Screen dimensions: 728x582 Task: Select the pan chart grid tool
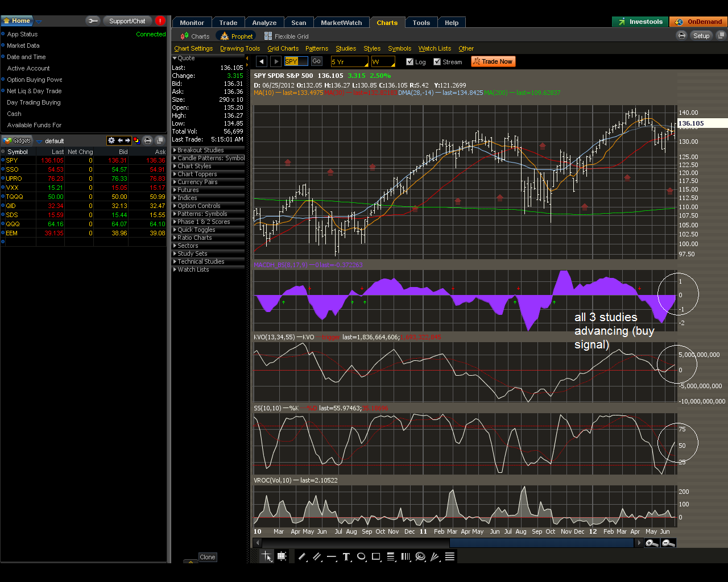[x=282, y=556]
